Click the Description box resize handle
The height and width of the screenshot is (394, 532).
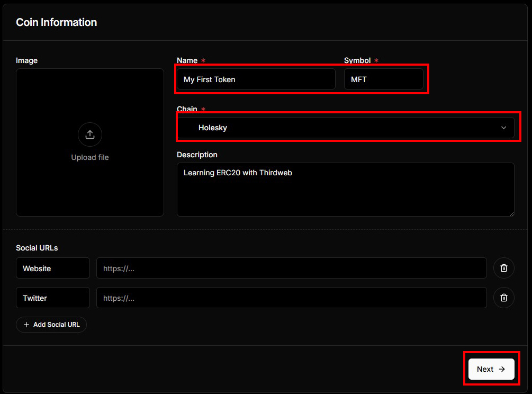click(x=511, y=213)
